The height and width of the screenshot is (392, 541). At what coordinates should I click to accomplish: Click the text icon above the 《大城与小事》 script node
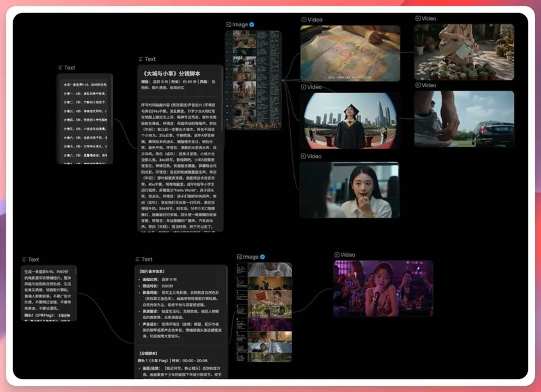click(141, 59)
